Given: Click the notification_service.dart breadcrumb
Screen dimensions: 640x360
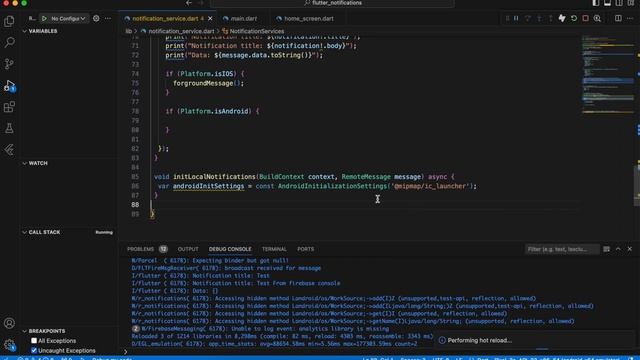Looking at the screenshot, I should pos(181,31).
